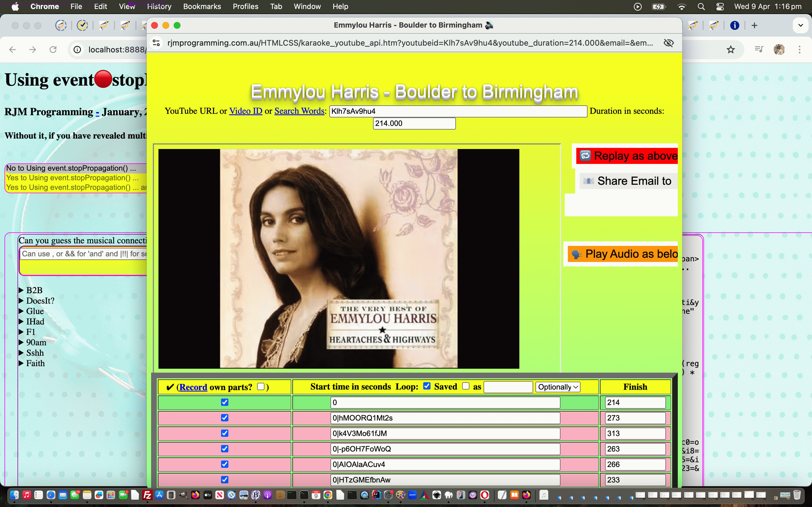Open the History menu

point(159,6)
